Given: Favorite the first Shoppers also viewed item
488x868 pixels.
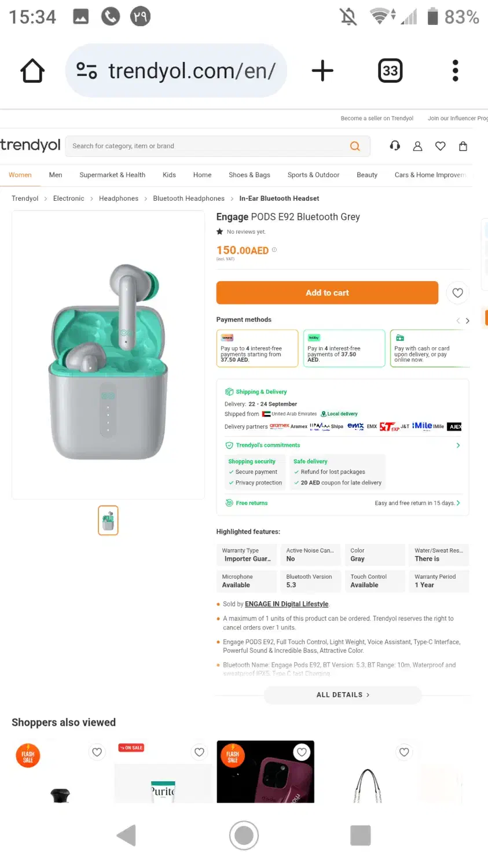Looking at the screenshot, I should [97, 752].
